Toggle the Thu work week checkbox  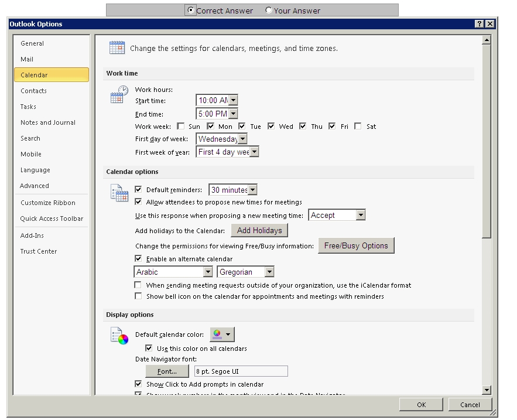click(303, 126)
